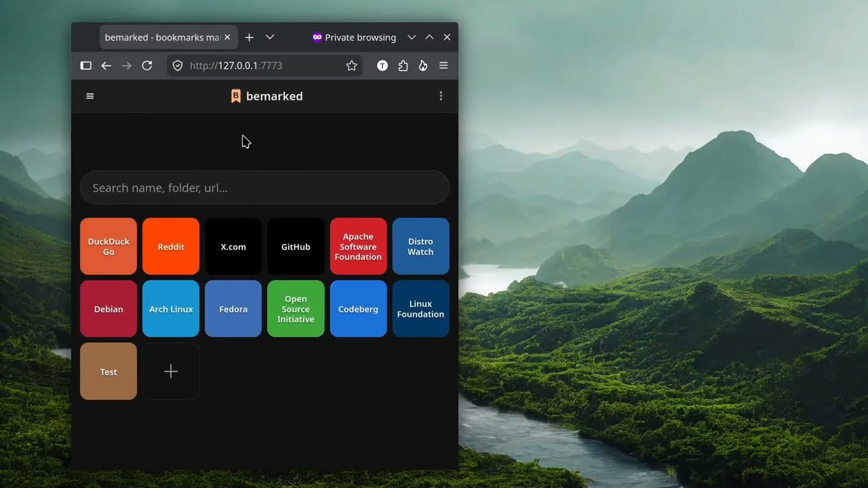Click the round T extension icon
The image size is (868, 488).
[382, 66]
